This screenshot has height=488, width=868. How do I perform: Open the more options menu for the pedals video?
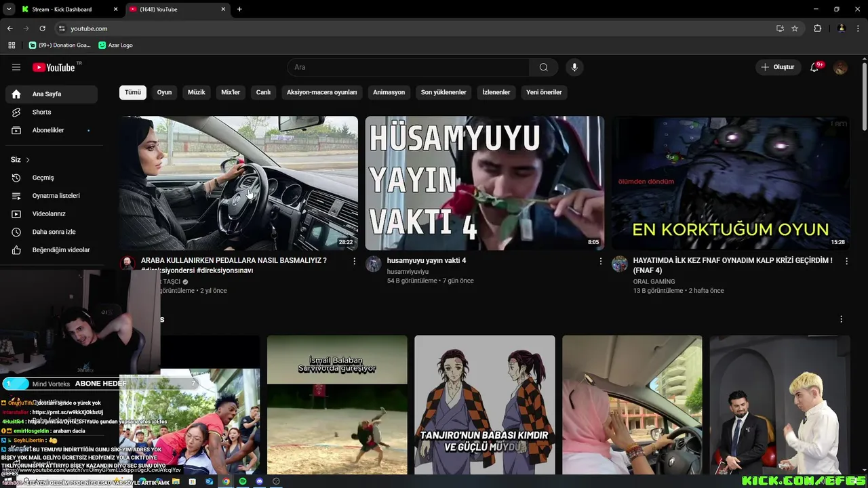pos(354,261)
